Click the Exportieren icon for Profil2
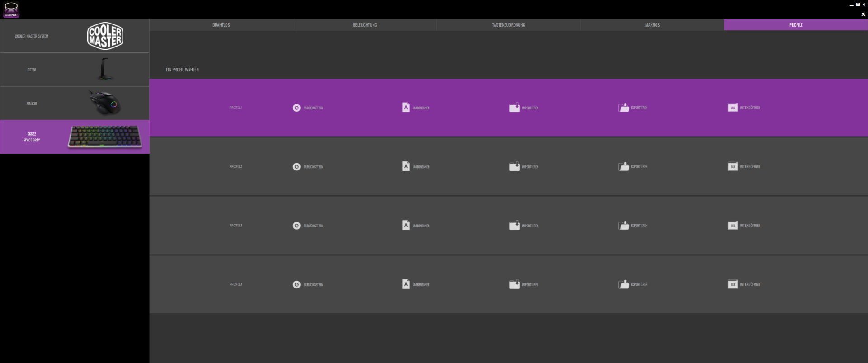 tap(624, 166)
